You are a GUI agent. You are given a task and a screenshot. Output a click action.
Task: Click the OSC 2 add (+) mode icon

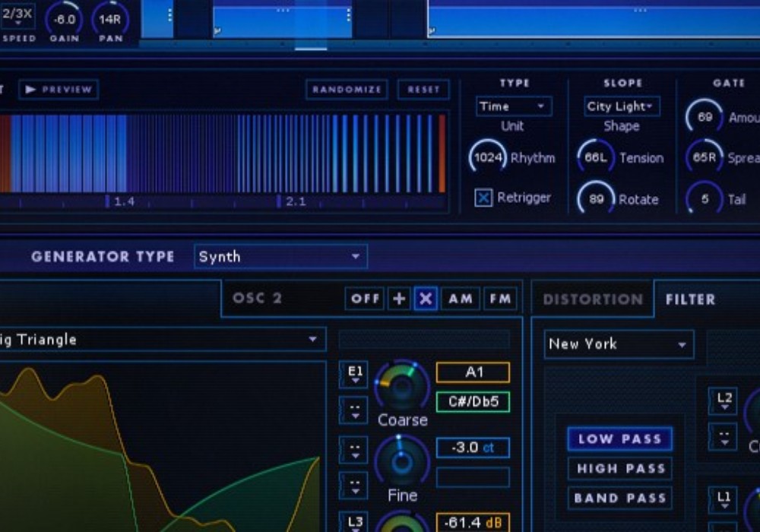(399, 299)
